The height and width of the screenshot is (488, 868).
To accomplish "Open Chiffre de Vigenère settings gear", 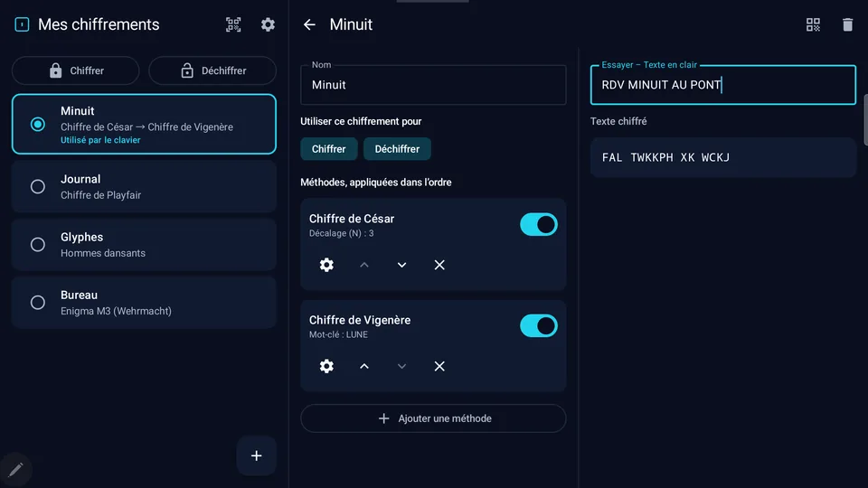I will click(x=326, y=366).
